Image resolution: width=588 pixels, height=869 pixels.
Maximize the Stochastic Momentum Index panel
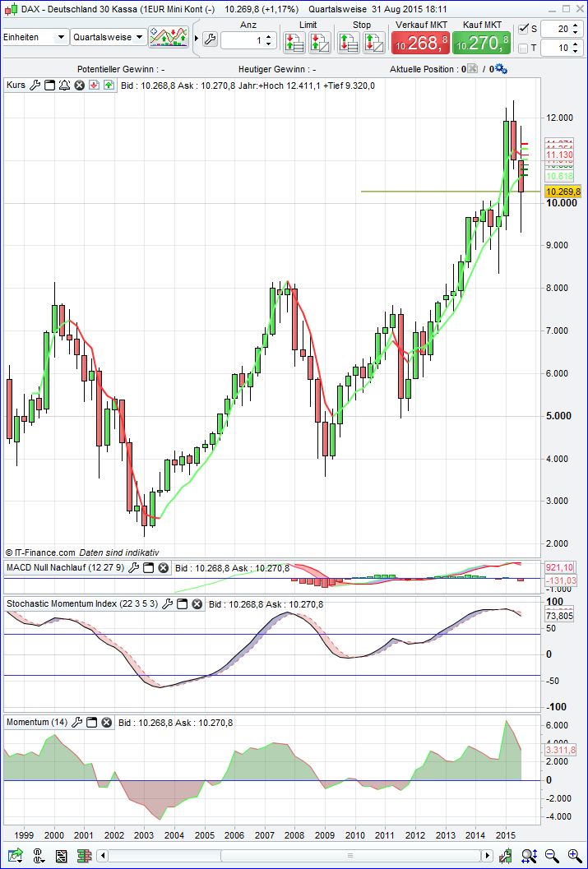pos(182,604)
